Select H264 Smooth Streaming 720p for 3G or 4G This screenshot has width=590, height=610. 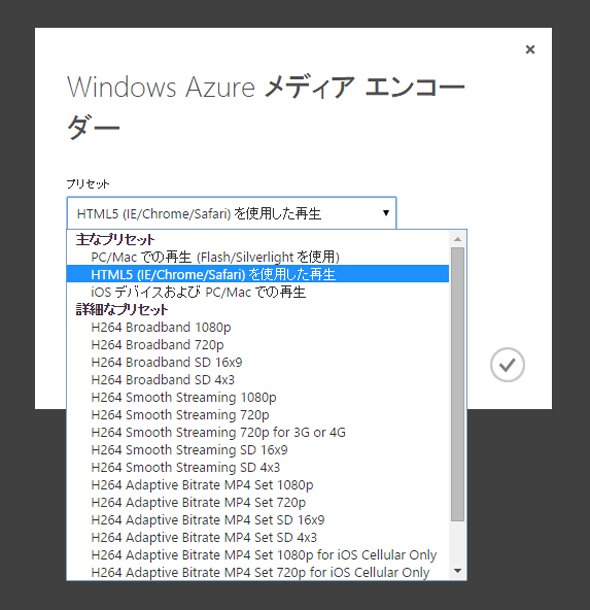click(x=257, y=432)
